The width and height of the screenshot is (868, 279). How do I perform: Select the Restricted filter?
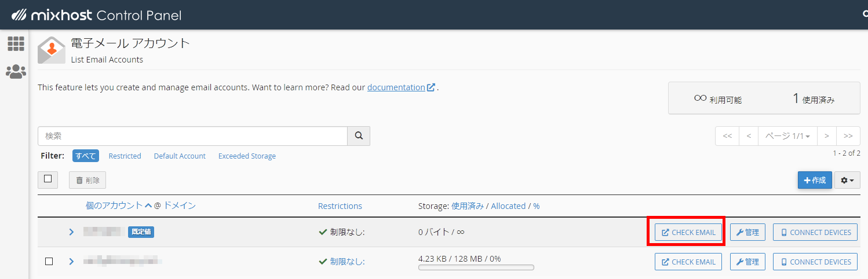coord(125,156)
